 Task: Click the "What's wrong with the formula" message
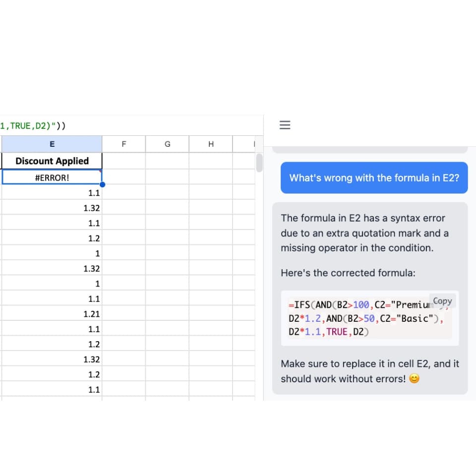coord(374,178)
